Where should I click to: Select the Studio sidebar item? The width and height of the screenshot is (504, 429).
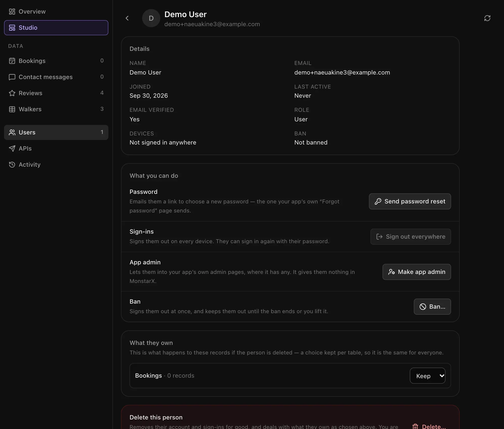click(56, 28)
